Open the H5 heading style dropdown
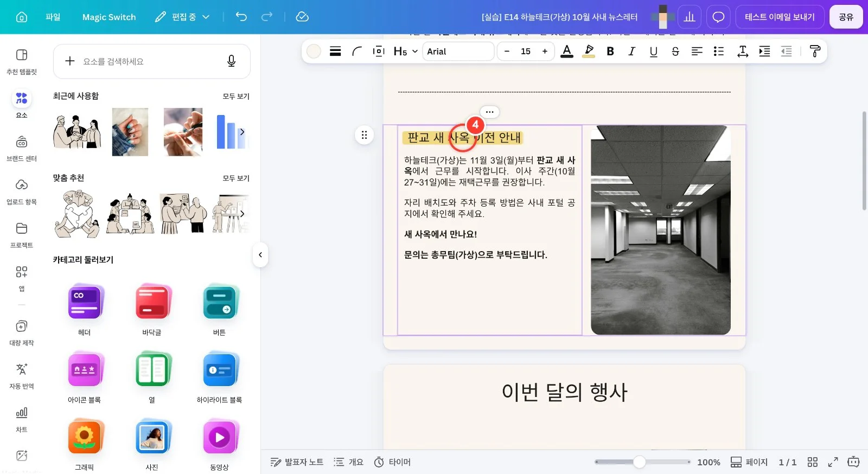Viewport: 868px width, 474px height. [406, 51]
